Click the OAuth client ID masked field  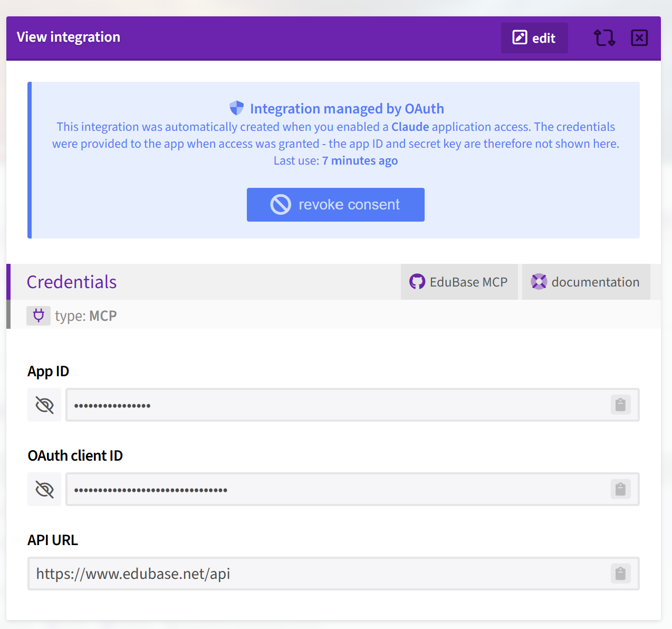click(352, 489)
